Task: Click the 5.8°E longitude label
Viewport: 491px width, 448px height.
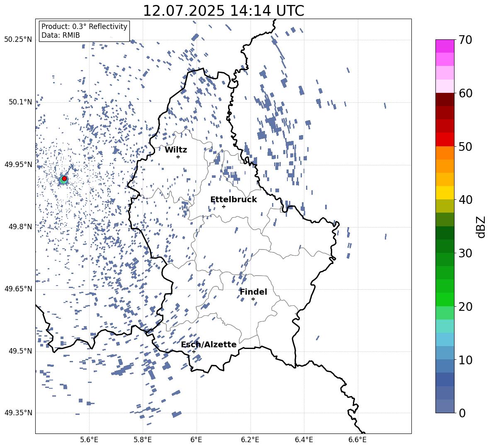Action: (x=143, y=440)
